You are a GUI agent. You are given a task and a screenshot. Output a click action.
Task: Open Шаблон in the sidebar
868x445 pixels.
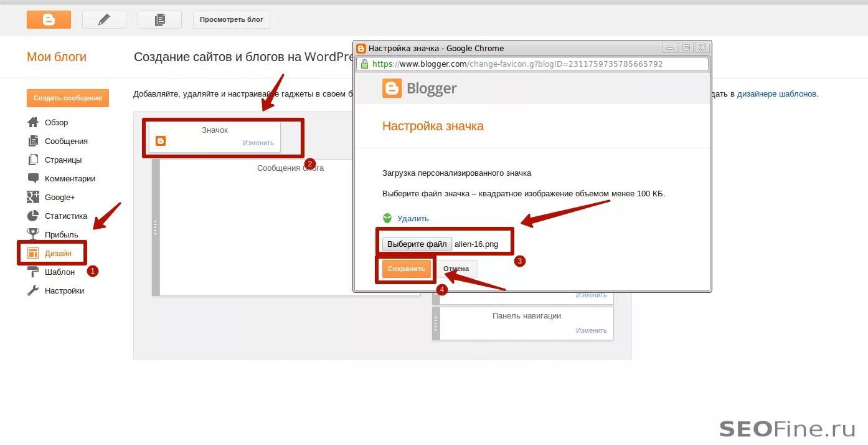[x=60, y=272]
